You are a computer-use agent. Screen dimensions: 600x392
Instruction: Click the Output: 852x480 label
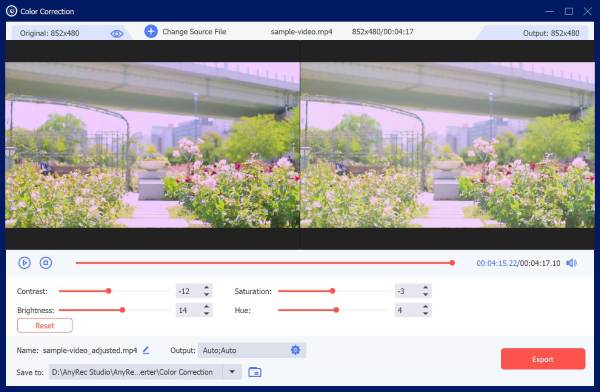click(551, 33)
